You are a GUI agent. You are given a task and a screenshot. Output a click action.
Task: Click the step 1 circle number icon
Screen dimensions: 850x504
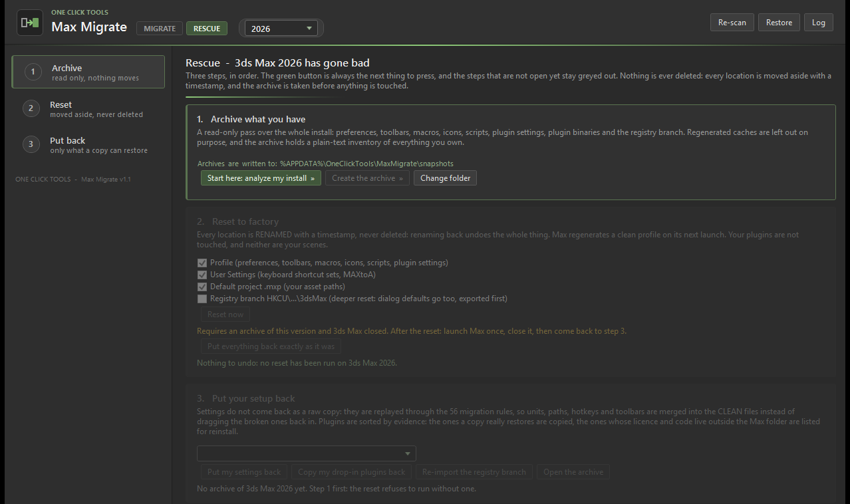point(33,72)
